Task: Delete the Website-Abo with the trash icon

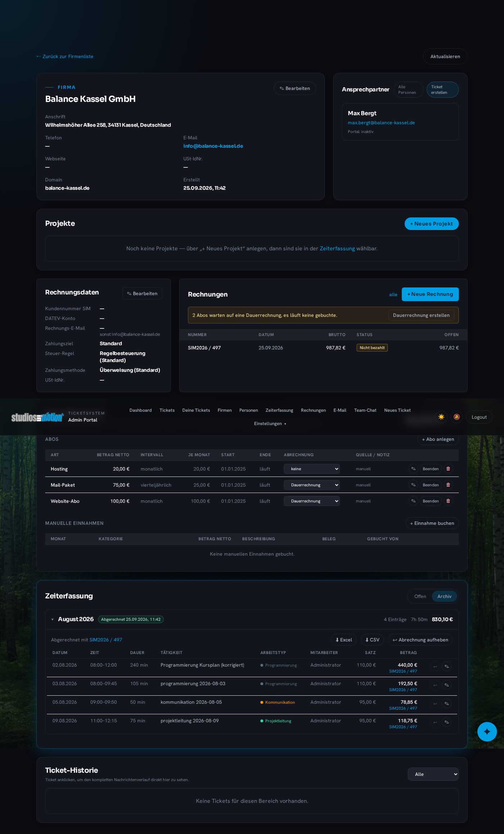Action: click(448, 501)
